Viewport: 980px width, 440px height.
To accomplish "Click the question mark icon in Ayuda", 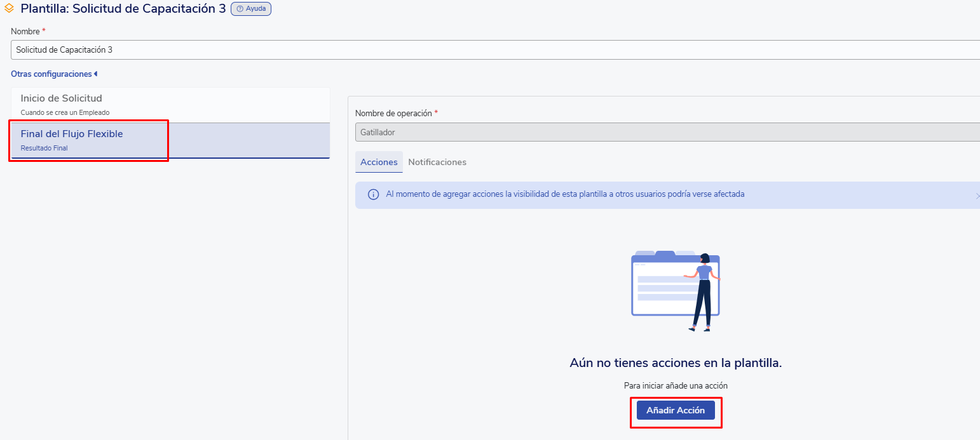I will (x=240, y=9).
